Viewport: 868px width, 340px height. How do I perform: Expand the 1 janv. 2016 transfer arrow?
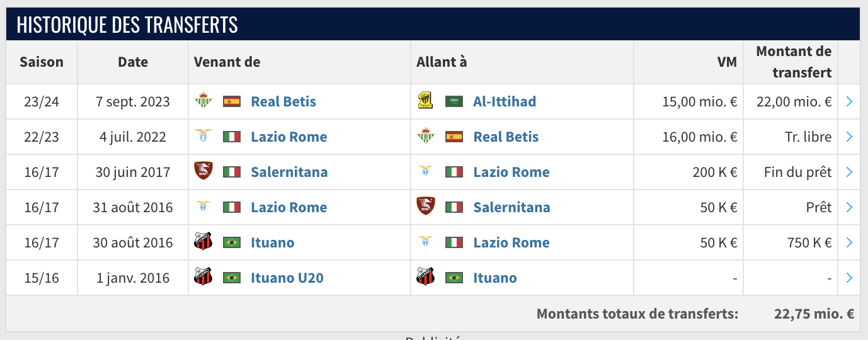pos(849,278)
